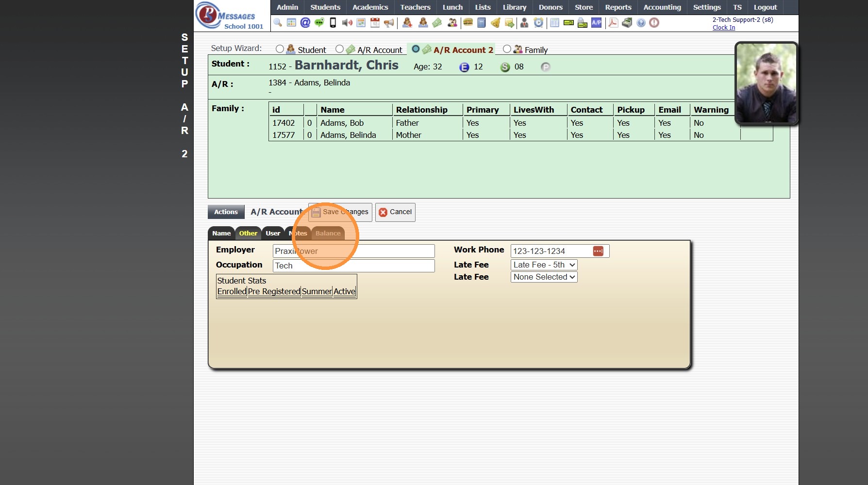Click the Actions button
Image resolution: width=868 pixels, height=485 pixels.
(226, 212)
